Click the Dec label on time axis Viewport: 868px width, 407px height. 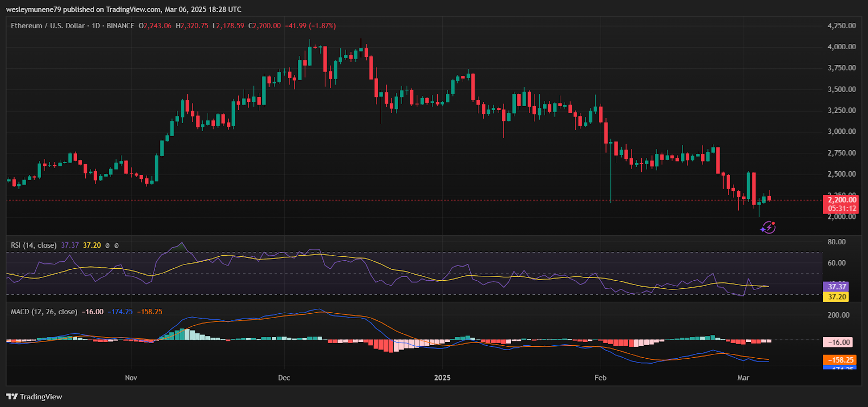pyautogui.click(x=284, y=378)
